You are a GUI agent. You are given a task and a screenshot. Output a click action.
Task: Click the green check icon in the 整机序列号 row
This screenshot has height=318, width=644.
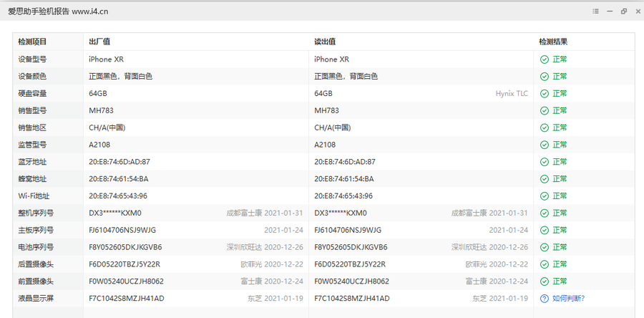pos(545,213)
